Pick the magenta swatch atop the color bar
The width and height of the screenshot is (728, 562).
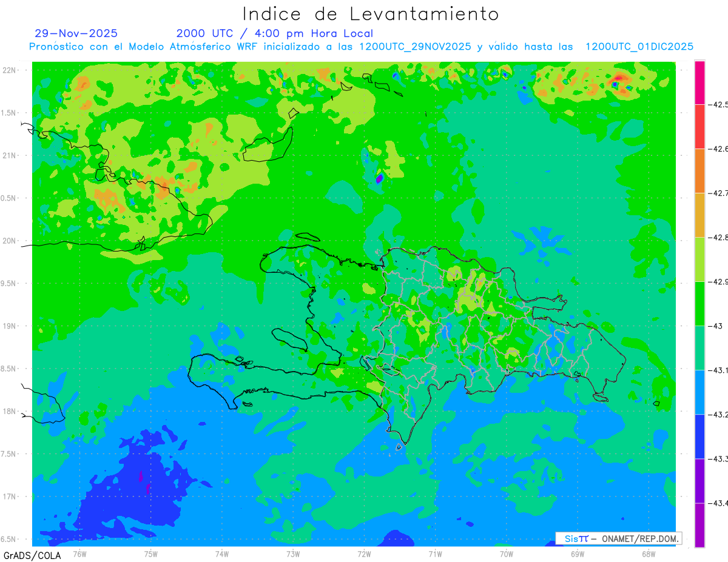(699, 82)
